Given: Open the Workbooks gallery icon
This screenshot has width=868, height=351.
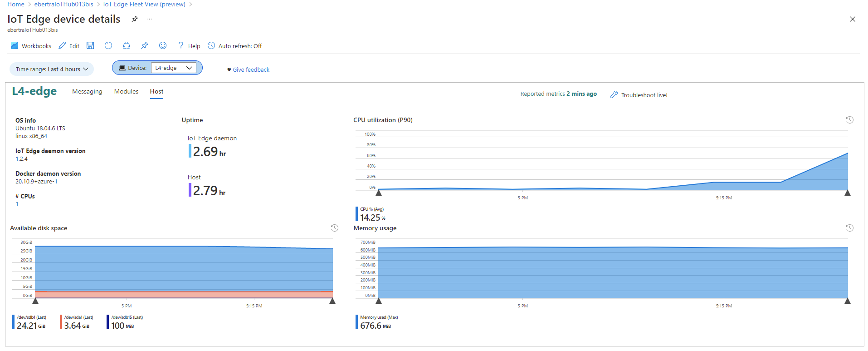Looking at the screenshot, I should [15, 45].
